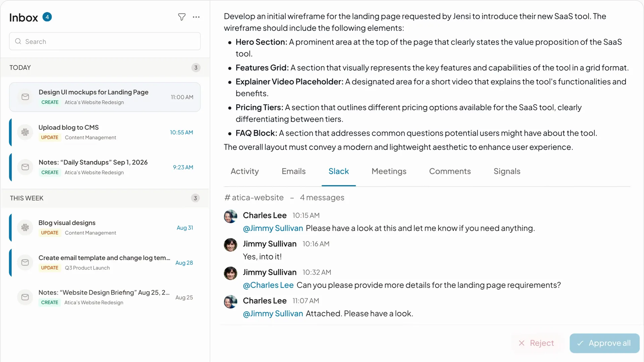Click the Inbox unread count badge

coord(47,17)
